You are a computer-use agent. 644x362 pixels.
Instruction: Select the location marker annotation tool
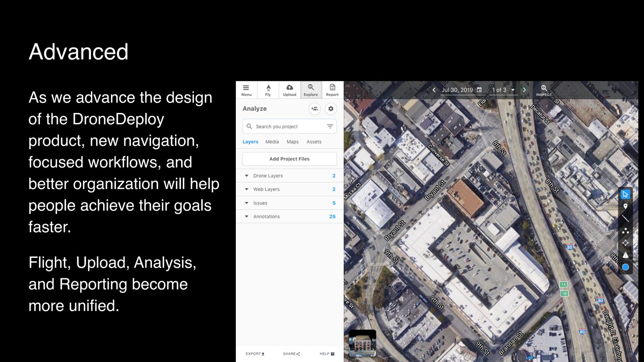pyautogui.click(x=625, y=206)
